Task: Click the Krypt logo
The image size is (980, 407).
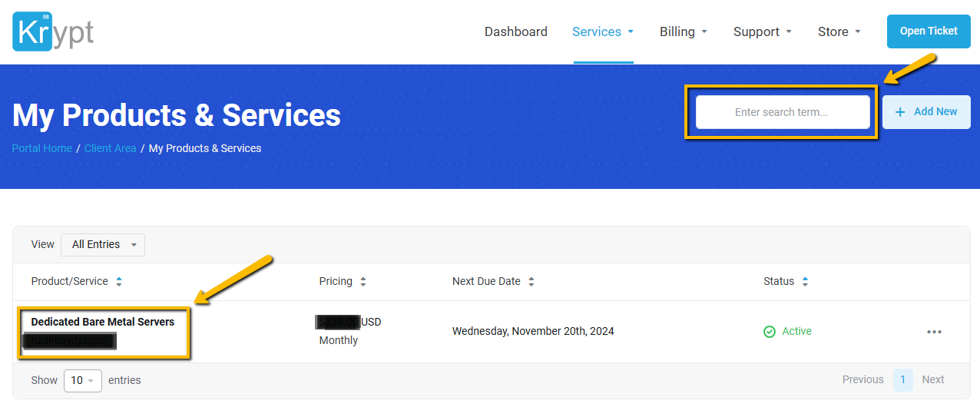Action: pos(53,31)
